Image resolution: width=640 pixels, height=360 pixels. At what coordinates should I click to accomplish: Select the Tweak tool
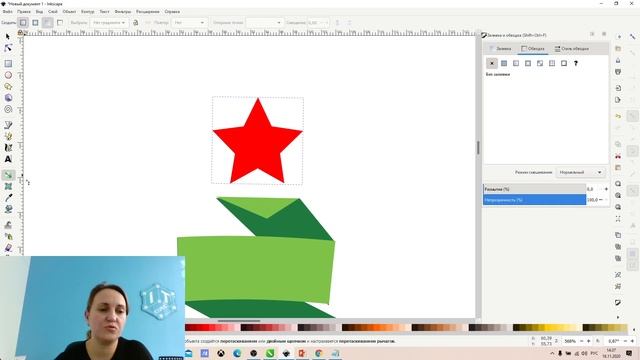click(x=8, y=224)
